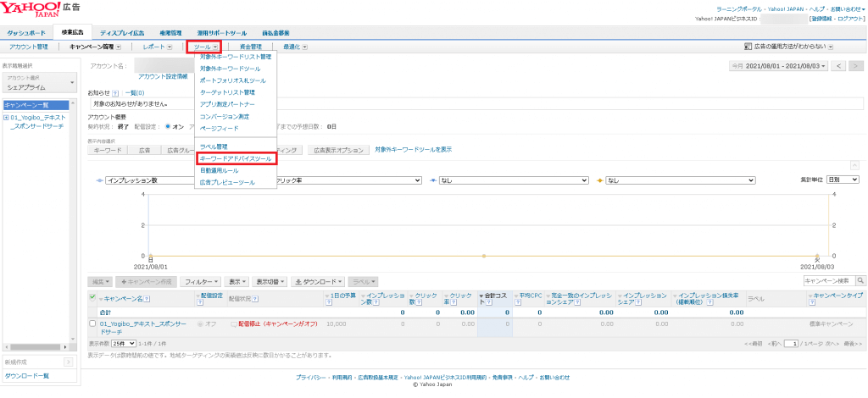Click the 一覧(0) notifications link
The image size is (868, 398).
[135, 93]
